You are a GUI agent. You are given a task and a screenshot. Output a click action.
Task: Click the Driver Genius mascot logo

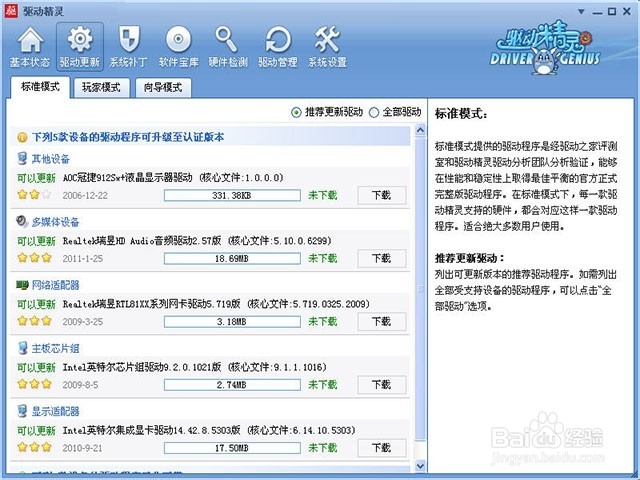point(545,48)
